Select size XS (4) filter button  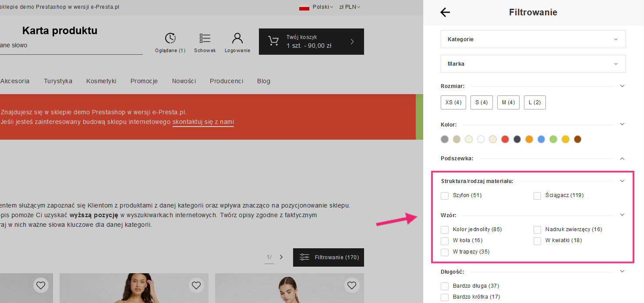pos(453,102)
